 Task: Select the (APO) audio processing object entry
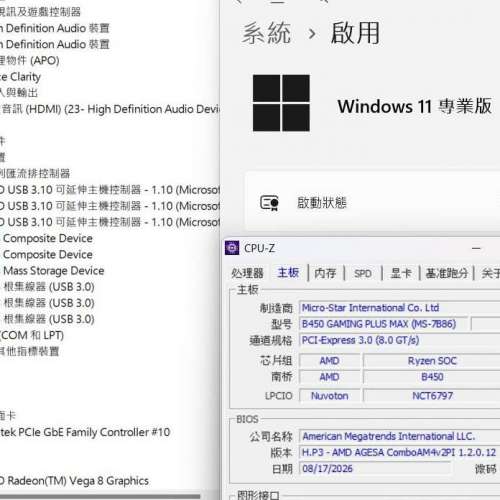pos(30,61)
